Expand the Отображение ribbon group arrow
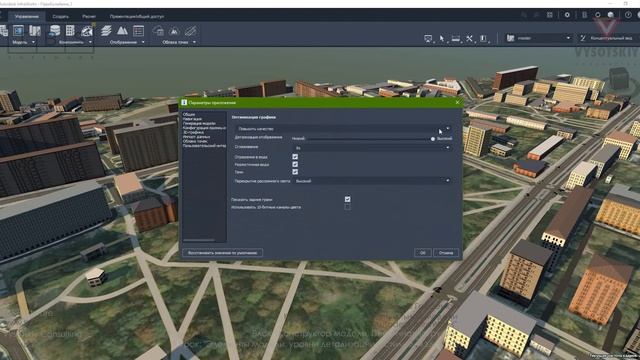 coord(143,42)
